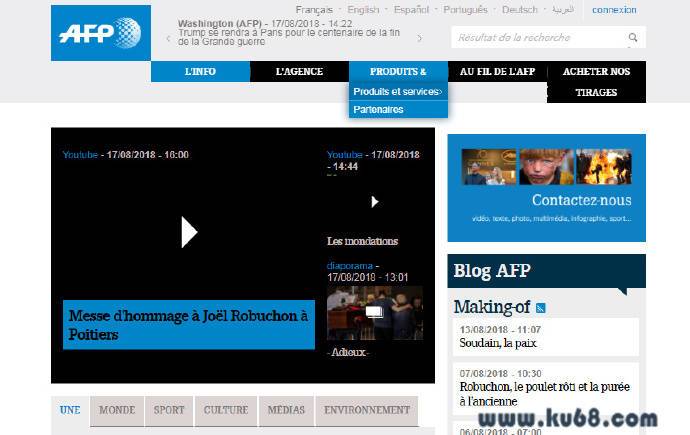This screenshot has height=435, width=690.
Task: Open the Making-of RSS feed icon
Action: [x=541, y=308]
